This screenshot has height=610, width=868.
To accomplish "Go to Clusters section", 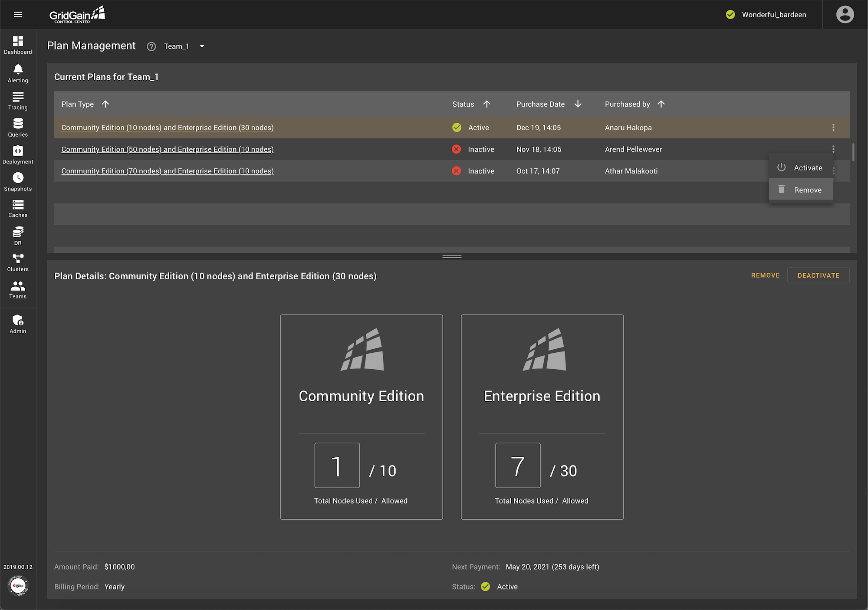I will (x=18, y=263).
